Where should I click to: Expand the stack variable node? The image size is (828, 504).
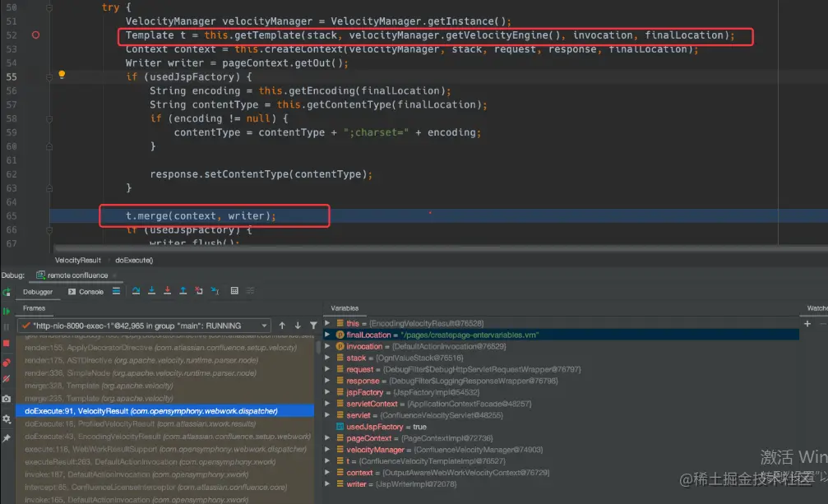[327, 358]
